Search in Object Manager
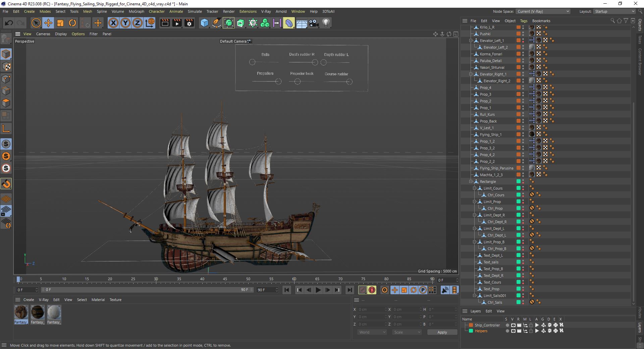Viewport: 644px width, 349px height. pyautogui.click(x=612, y=21)
